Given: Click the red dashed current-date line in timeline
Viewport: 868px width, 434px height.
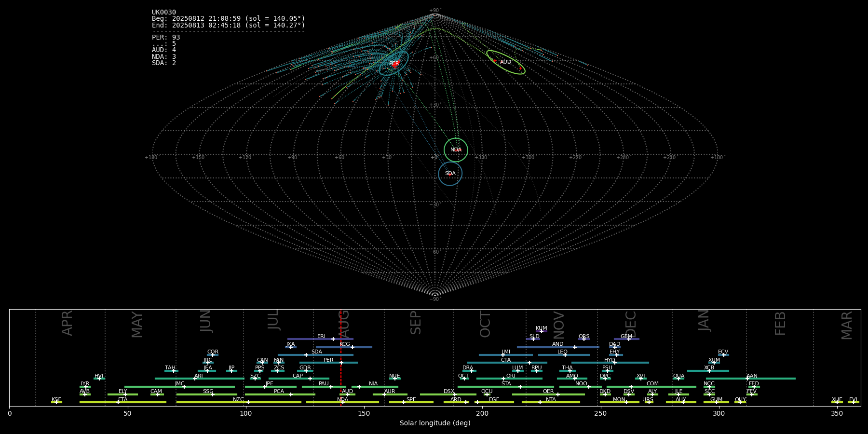Looking at the screenshot, I should pos(341,357).
